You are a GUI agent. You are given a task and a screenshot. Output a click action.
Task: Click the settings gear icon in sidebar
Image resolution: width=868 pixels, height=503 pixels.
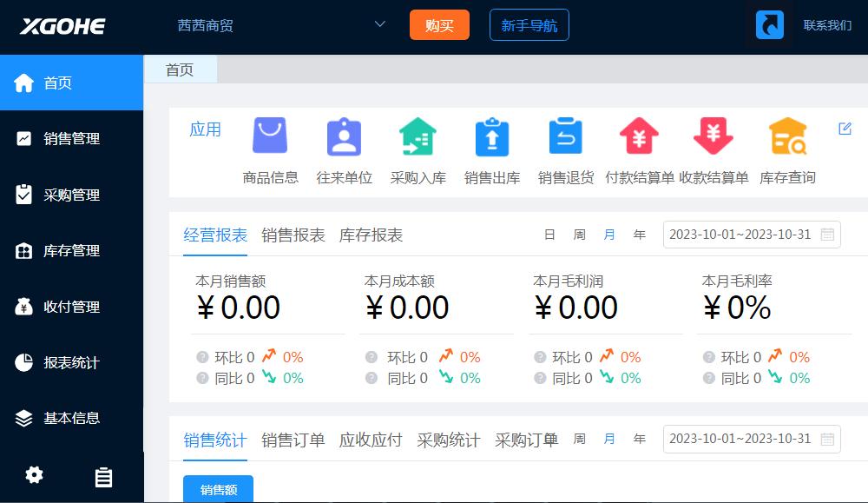click(35, 474)
